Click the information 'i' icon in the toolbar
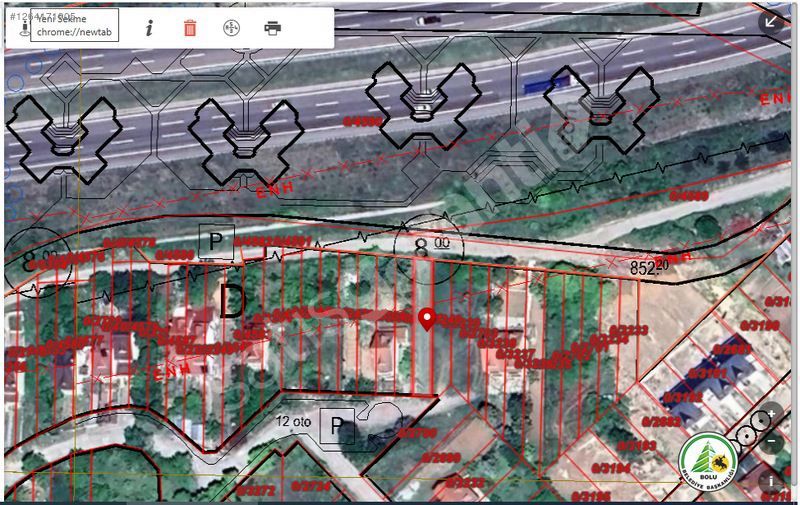Viewport: 800px width, 505px height. tap(149, 28)
